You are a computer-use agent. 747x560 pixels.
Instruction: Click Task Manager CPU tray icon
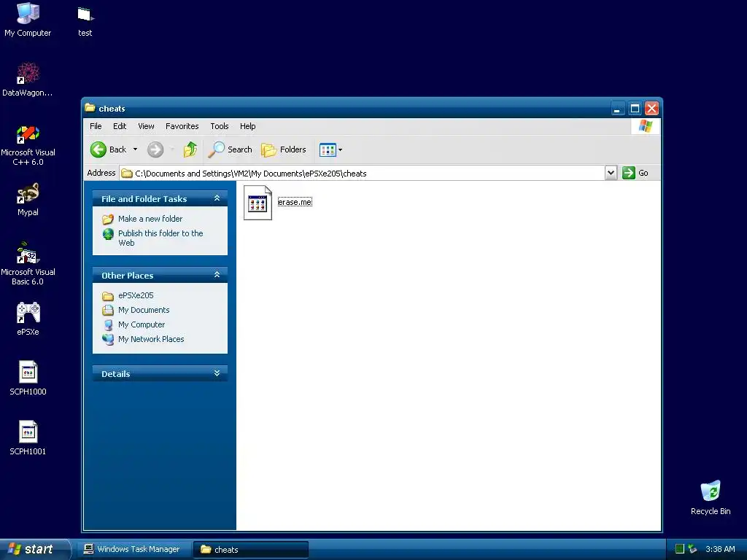680,549
